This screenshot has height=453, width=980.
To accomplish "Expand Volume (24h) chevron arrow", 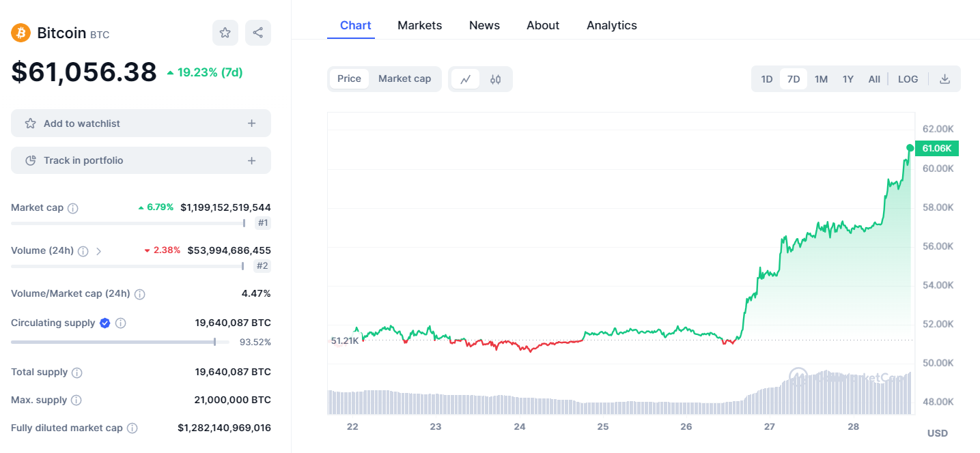I will 98,251.
